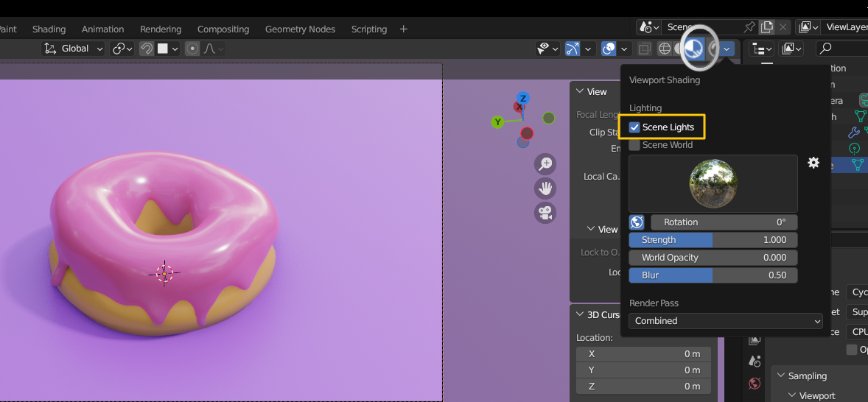The width and height of the screenshot is (868, 402).
Task: Adjust the Rotation slider
Action: [724, 222]
